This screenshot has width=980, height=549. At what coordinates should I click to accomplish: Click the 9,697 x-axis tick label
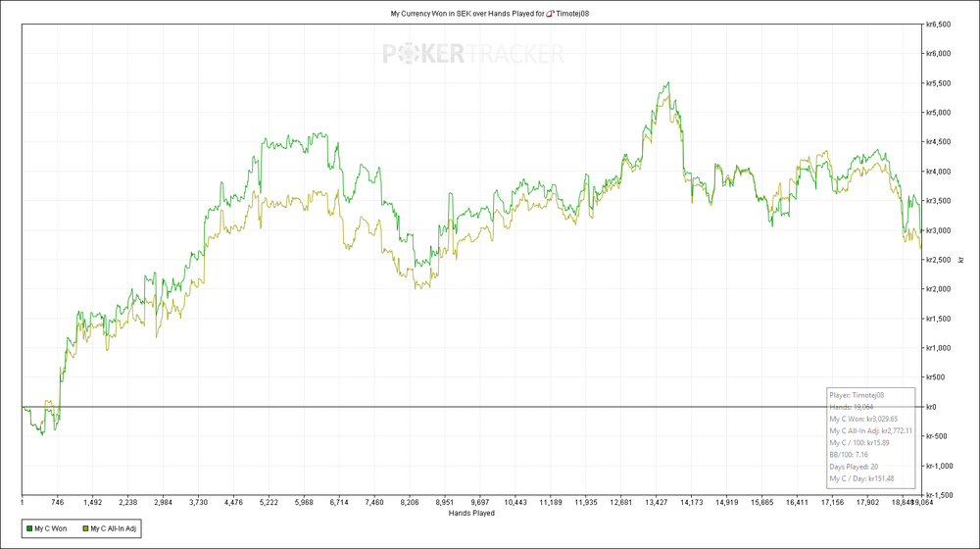coord(480,502)
